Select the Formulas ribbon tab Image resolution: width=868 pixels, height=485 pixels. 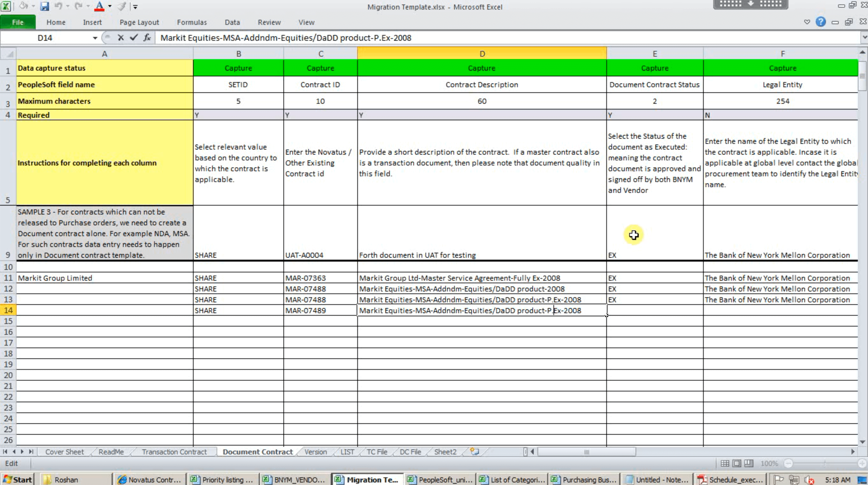[x=191, y=22]
